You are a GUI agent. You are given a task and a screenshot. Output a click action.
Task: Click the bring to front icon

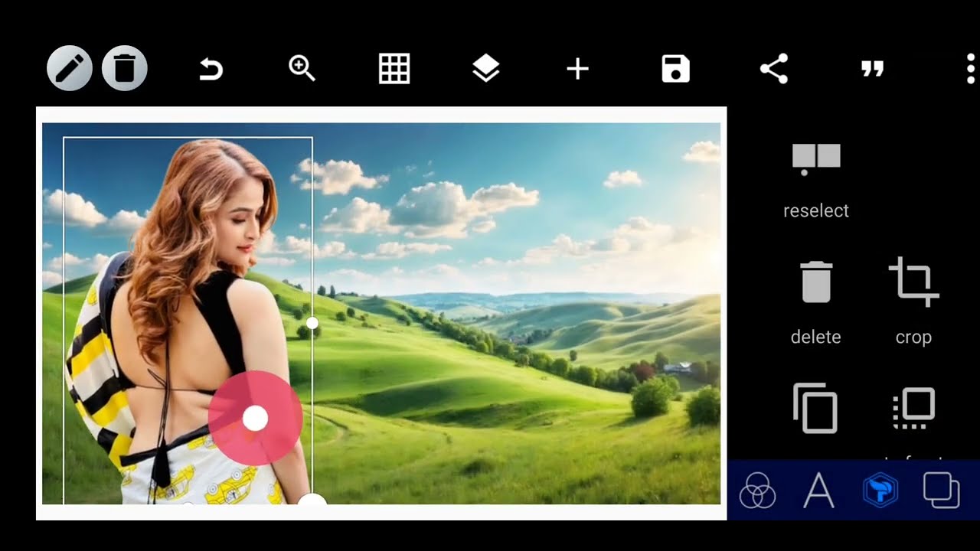point(914,408)
